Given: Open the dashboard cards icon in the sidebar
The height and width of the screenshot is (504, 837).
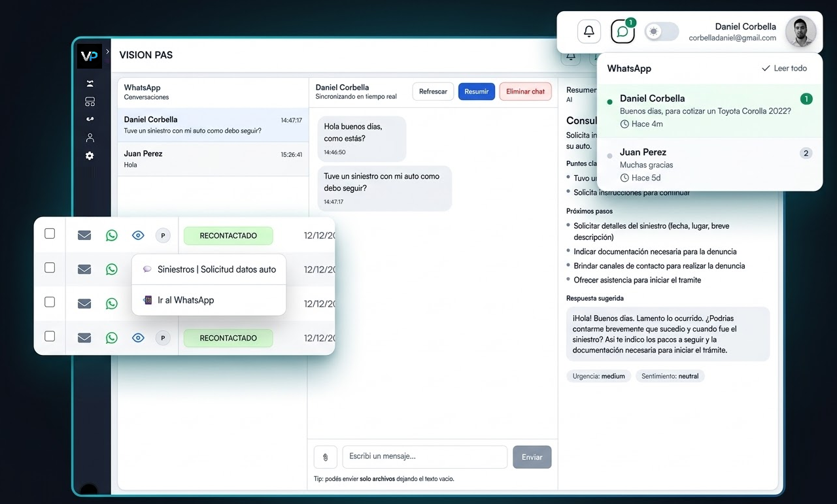Looking at the screenshot, I should 90,101.
